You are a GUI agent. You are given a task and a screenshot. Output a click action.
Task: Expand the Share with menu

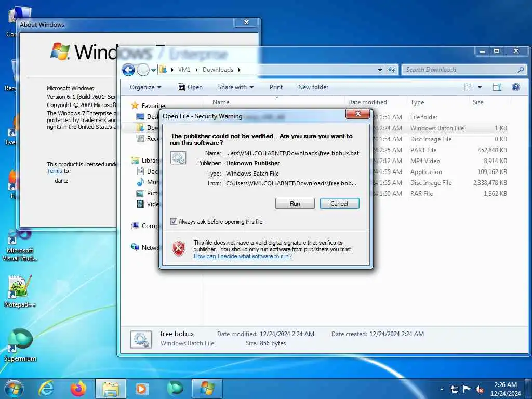(236, 87)
